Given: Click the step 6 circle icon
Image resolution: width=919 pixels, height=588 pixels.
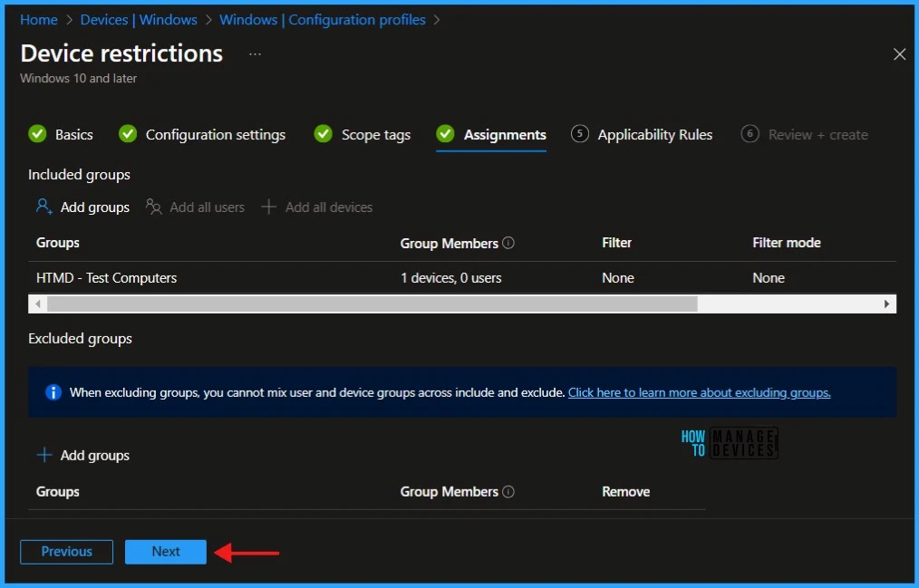Looking at the screenshot, I should pos(750,134).
